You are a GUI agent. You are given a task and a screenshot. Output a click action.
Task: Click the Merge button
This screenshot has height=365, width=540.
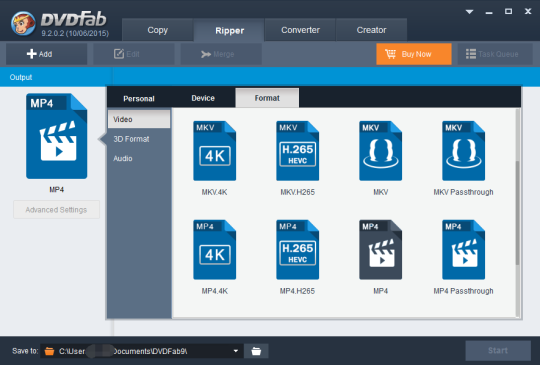coord(221,54)
